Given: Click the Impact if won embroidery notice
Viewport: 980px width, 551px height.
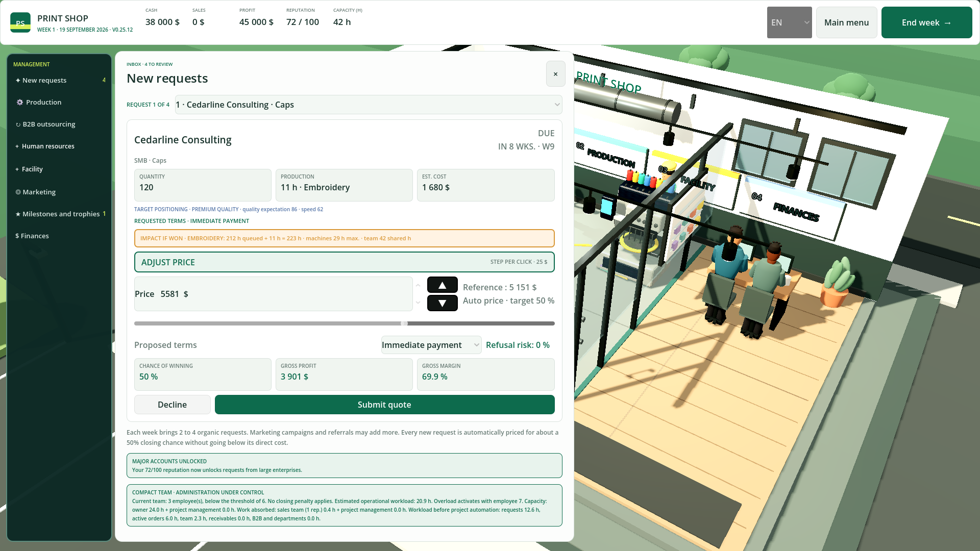Looking at the screenshot, I should (344, 238).
